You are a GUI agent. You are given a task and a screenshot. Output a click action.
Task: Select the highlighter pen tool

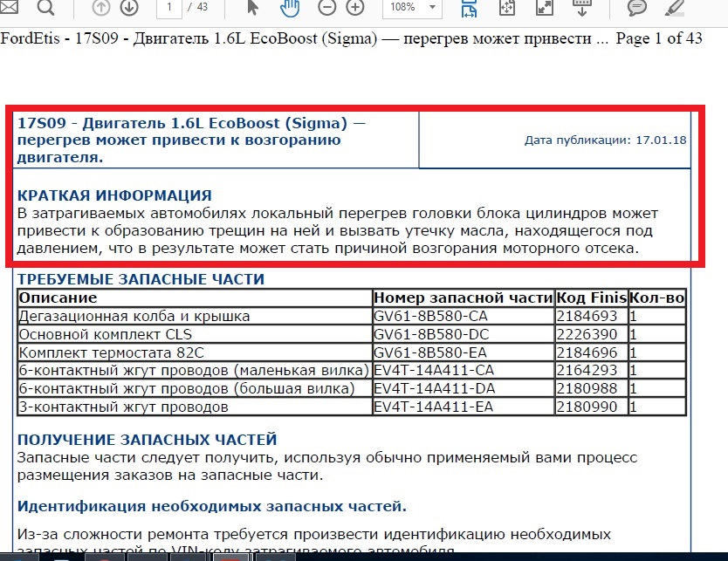(x=675, y=8)
